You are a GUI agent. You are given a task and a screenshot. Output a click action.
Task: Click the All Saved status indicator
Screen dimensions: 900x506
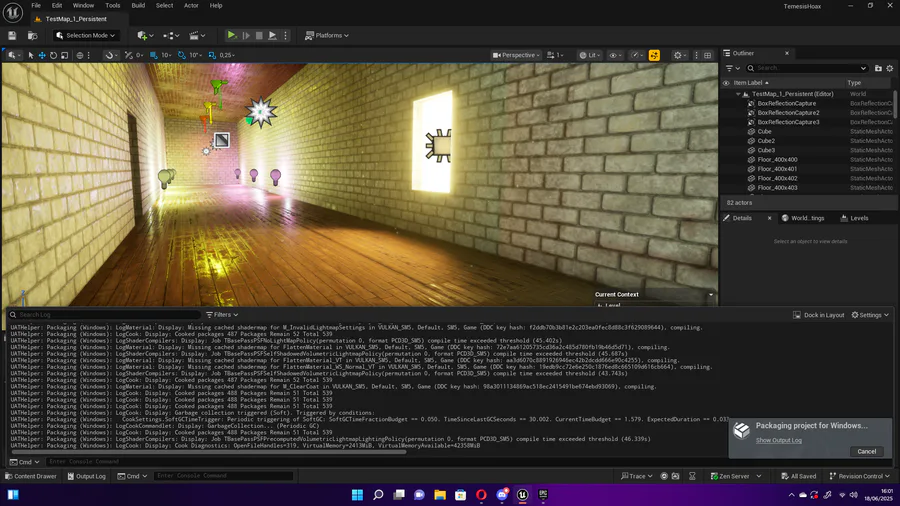point(798,476)
